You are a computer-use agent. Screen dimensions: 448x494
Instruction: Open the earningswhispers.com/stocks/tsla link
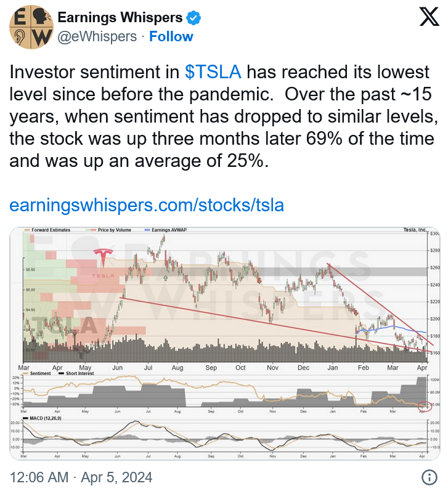147,205
